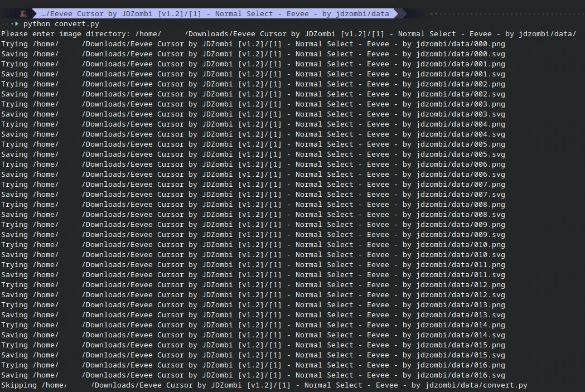
Task: Click the Trying line for 013.png
Action: [x=253, y=306]
